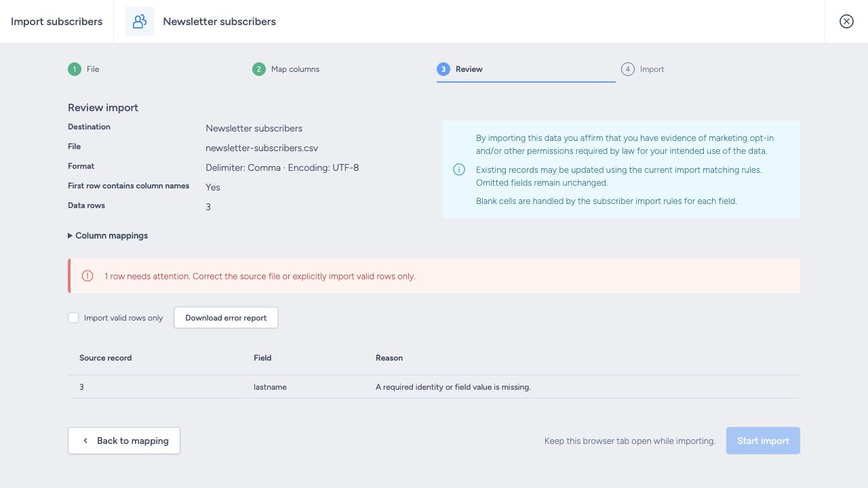The height and width of the screenshot is (488, 868).
Task: Download the error report
Action: 226,318
